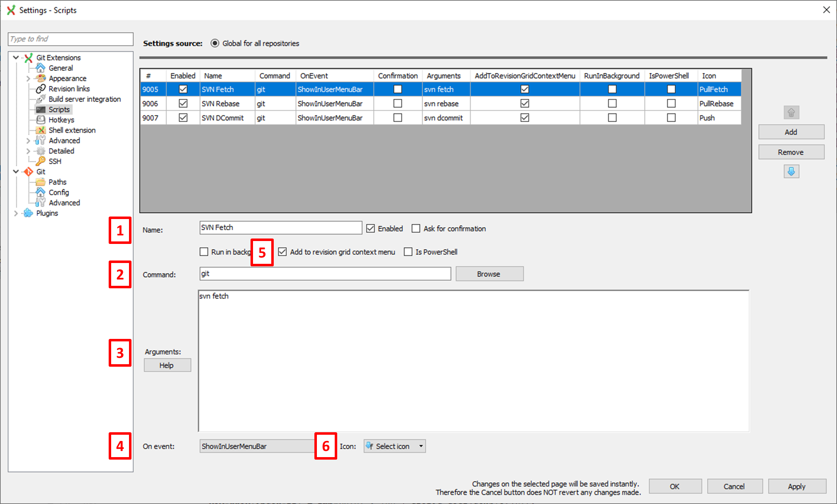Click the move script down arrow icon

click(791, 171)
